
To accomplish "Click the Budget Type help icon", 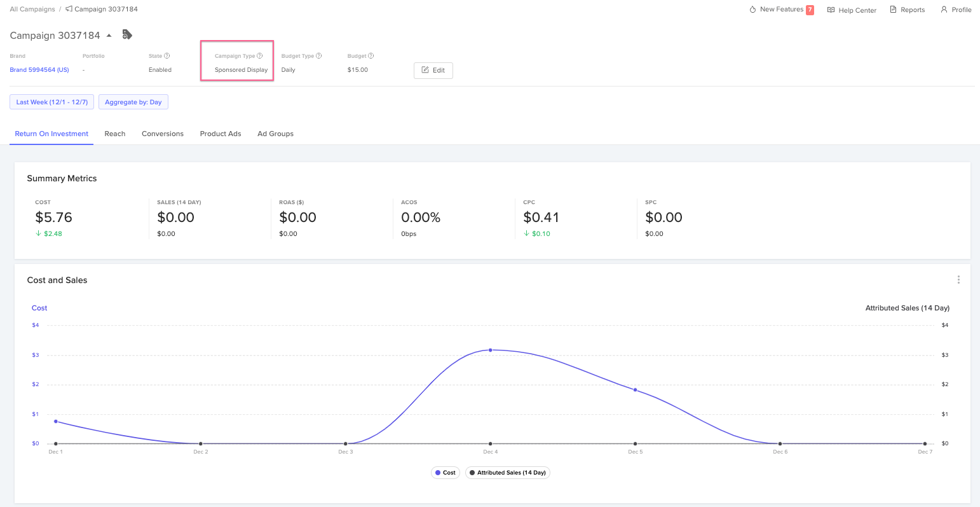I will [320, 55].
